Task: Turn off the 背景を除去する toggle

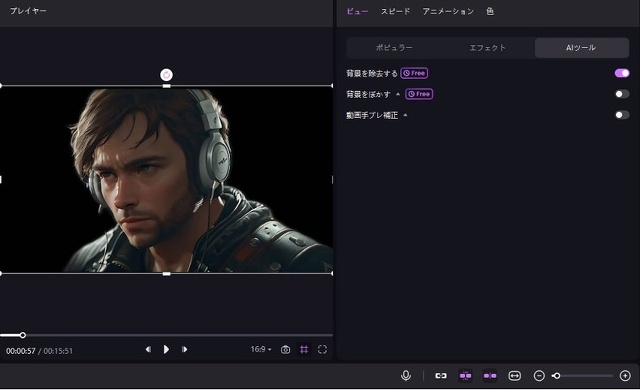Action: [x=622, y=73]
